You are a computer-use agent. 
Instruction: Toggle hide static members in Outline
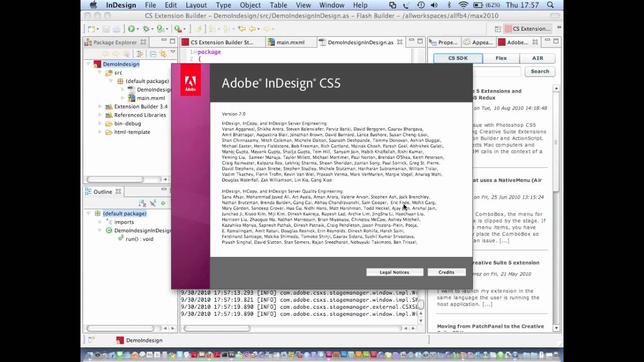pos(153,203)
